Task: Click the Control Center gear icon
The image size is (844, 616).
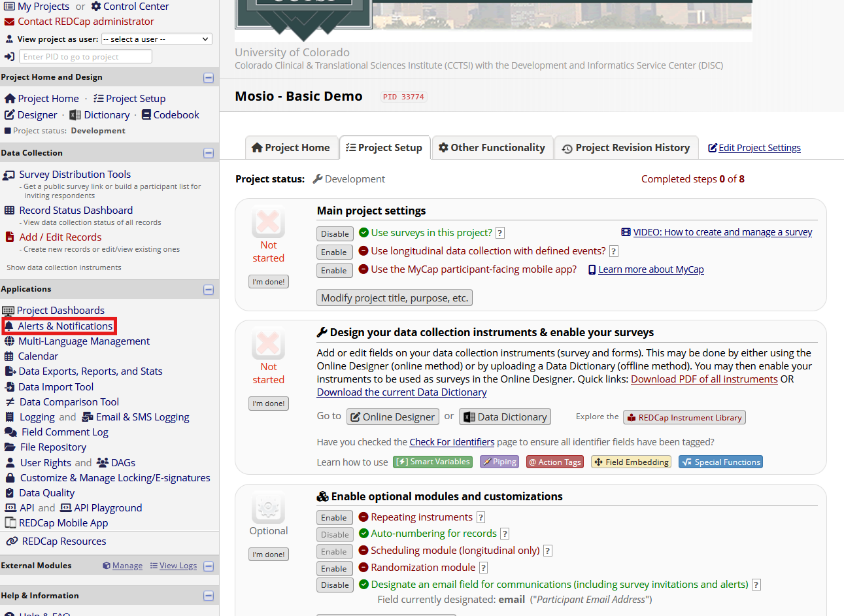Action: 96,7
